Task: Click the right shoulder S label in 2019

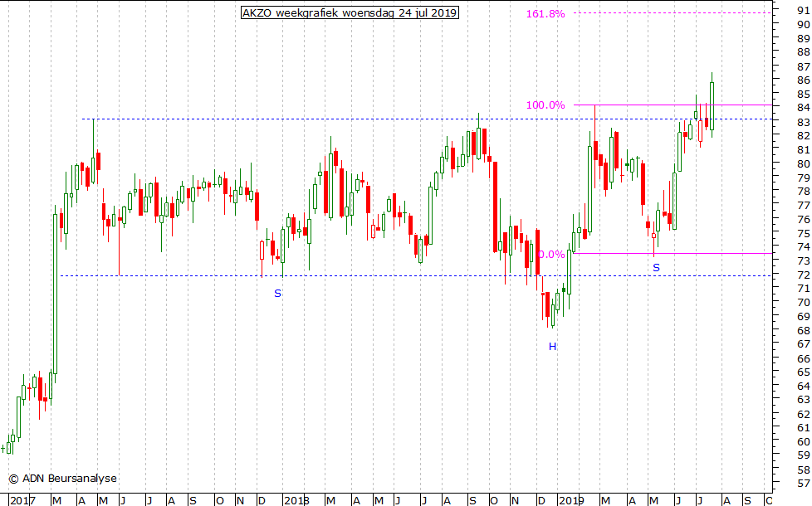Action: [x=656, y=267]
